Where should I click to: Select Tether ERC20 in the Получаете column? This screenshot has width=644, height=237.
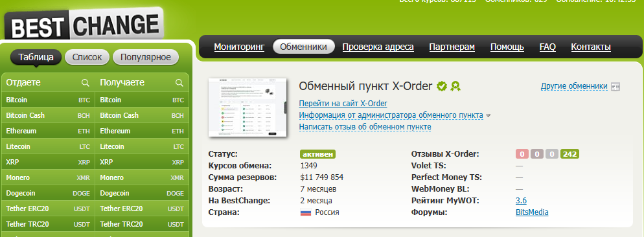click(142, 209)
